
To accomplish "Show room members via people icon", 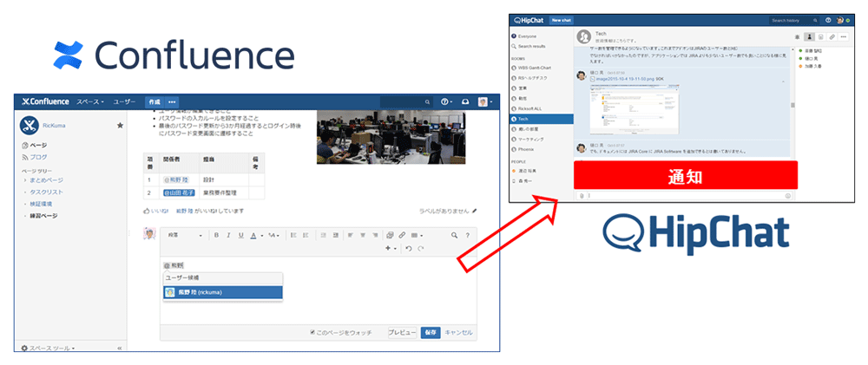I will 809,36.
